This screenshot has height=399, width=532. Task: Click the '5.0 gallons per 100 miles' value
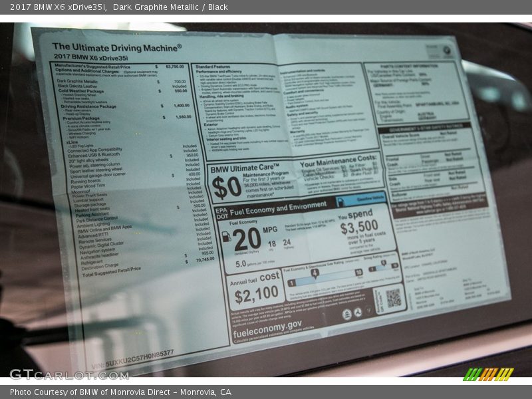click(x=255, y=263)
